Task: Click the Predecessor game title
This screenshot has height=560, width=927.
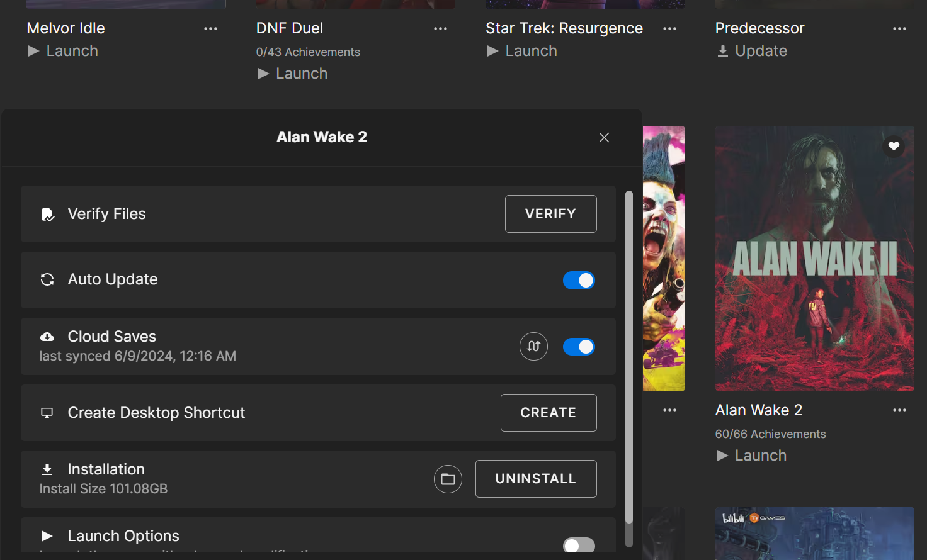Action: 760,28
